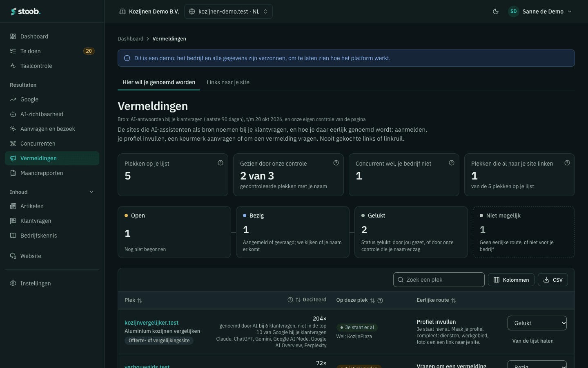Click the Maandrapporten document icon
The width and height of the screenshot is (588, 368).
coord(13,173)
